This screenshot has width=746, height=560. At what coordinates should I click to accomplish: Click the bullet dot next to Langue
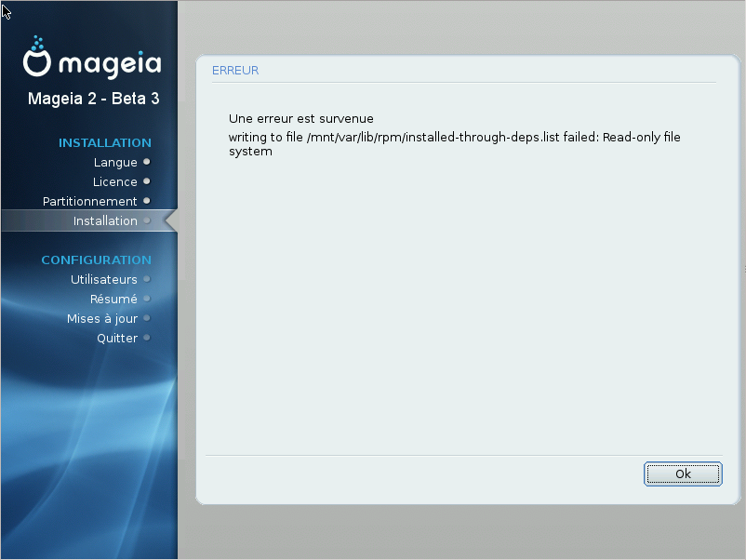[147, 162]
